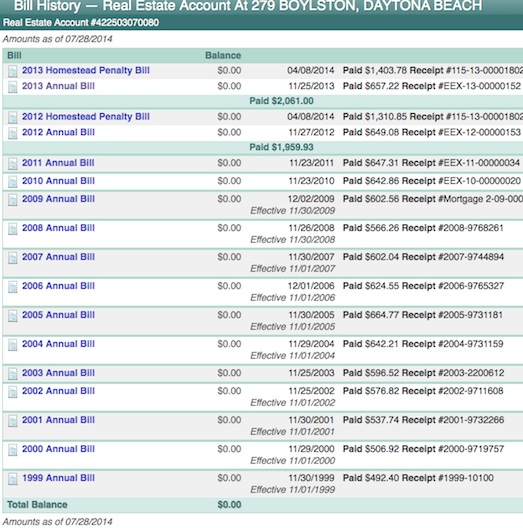Click the Total Balance label

pyautogui.click(x=37, y=504)
